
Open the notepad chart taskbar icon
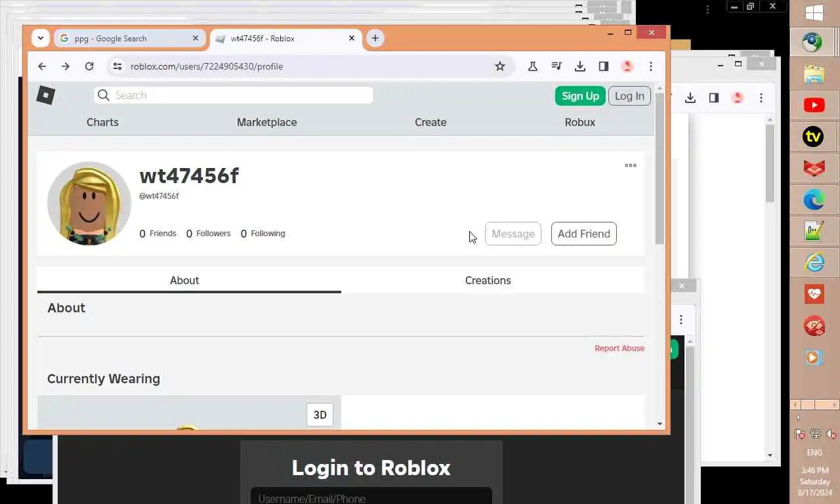[x=814, y=231]
